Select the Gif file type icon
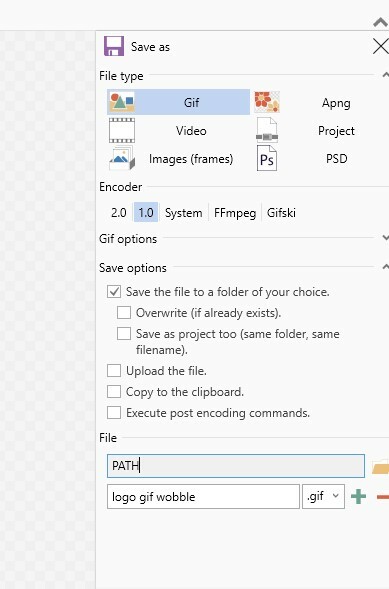The width and height of the screenshot is (389, 589). point(122,102)
